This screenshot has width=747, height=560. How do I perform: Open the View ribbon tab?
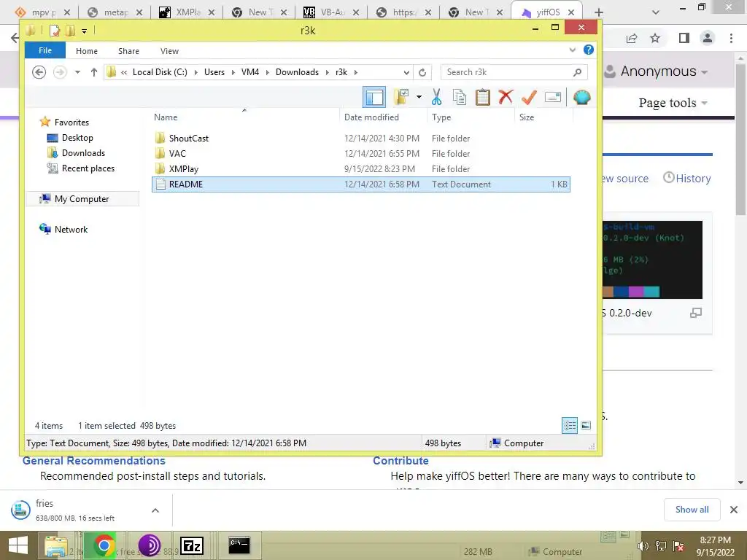(x=169, y=51)
